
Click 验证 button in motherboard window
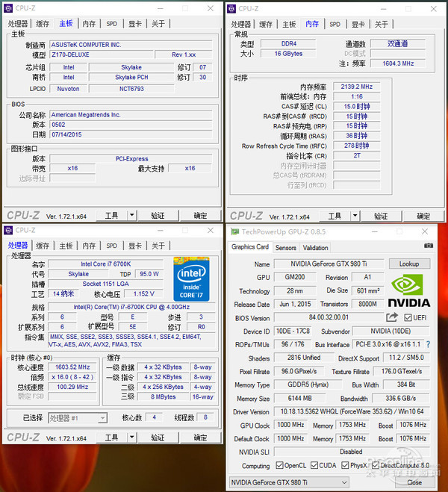pos(158,216)
